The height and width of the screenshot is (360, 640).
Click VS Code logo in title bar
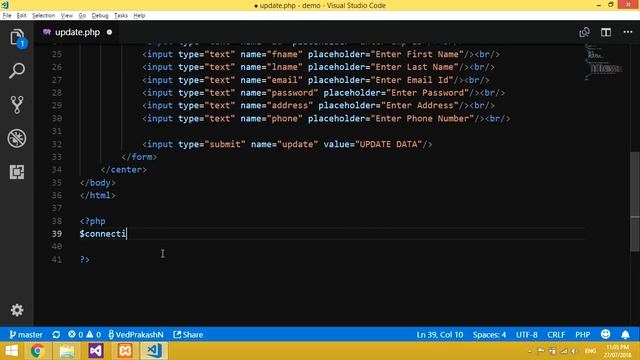coord(5,5)
